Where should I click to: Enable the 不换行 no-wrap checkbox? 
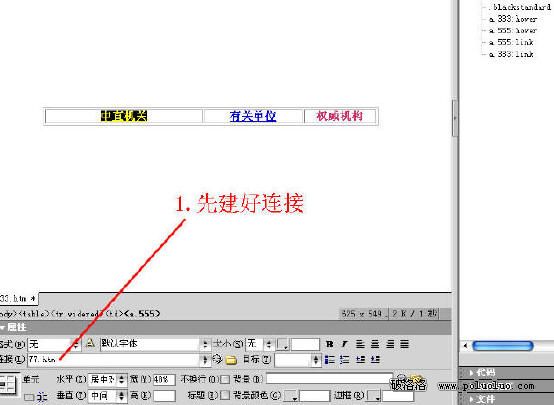(225, 380)
